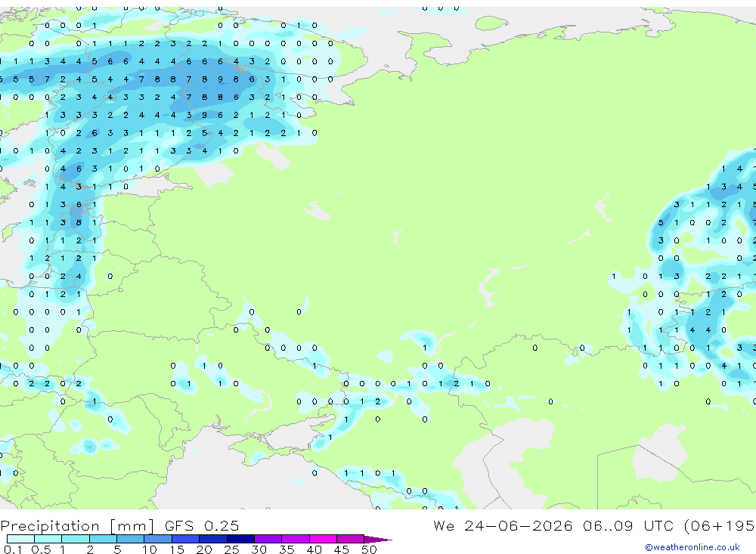Click the '40' legend scale label
756x554 pixels.
pyautogui.click(x=314, y=549)
